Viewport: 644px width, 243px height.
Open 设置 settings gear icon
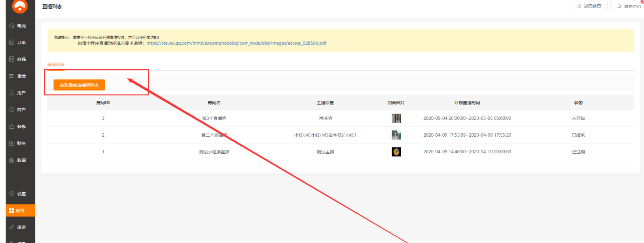[x=12, y=194]
